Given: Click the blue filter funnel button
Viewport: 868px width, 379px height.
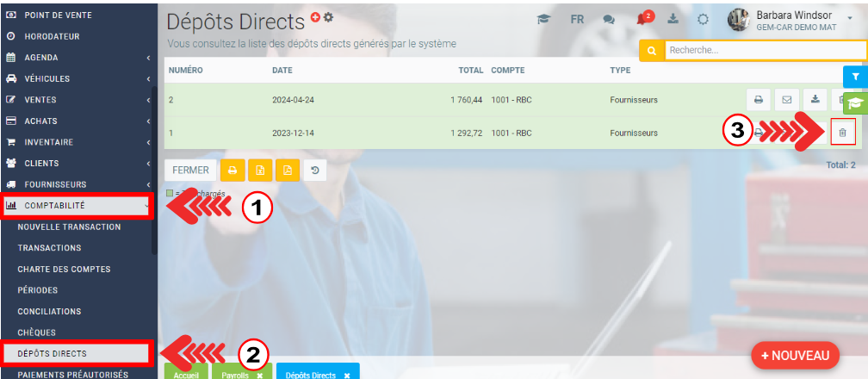Looking at the screenshot, I should click(855, 77).
